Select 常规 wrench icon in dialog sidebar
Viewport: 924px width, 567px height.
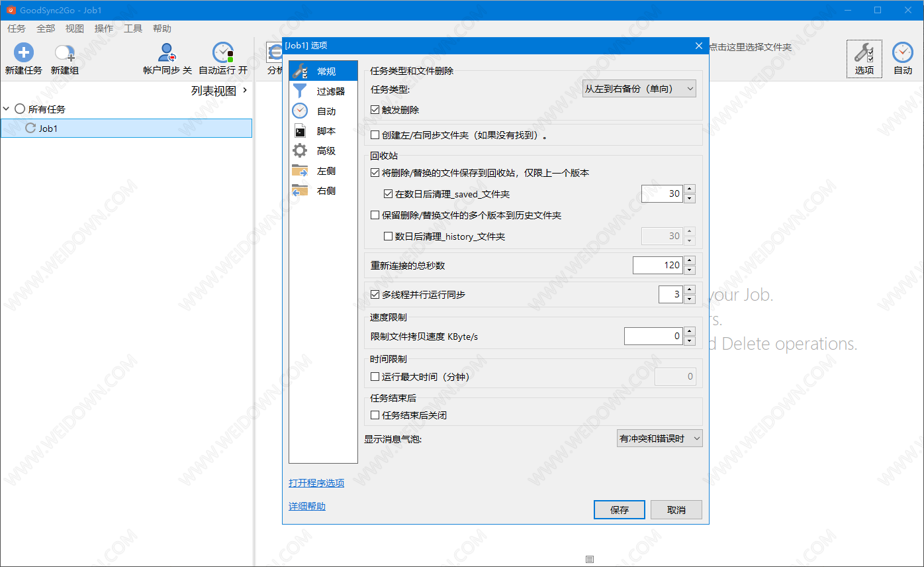point(300,71)
